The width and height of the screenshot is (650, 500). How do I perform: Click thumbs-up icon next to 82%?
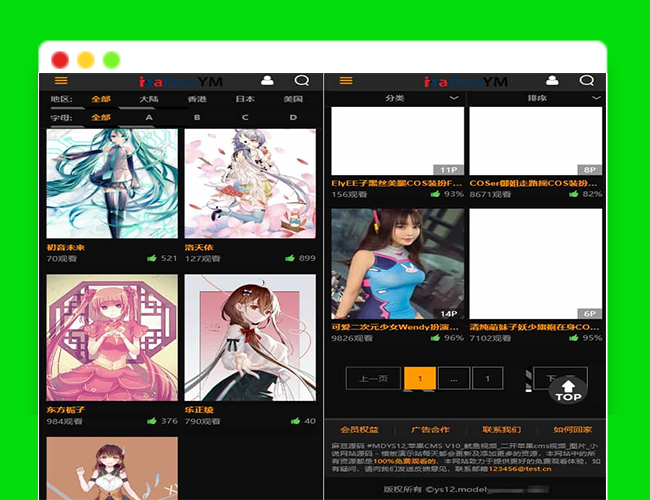tap(573, 194)
